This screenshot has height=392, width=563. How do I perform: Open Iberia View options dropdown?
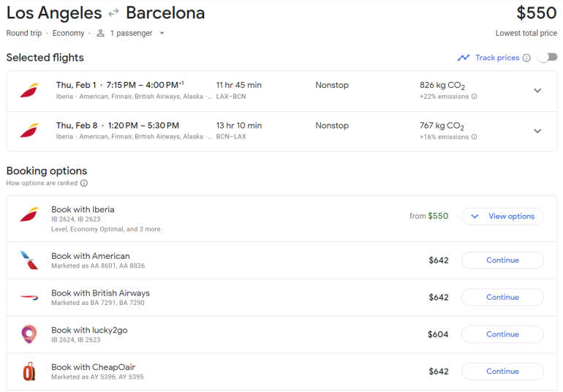[502, 216]
